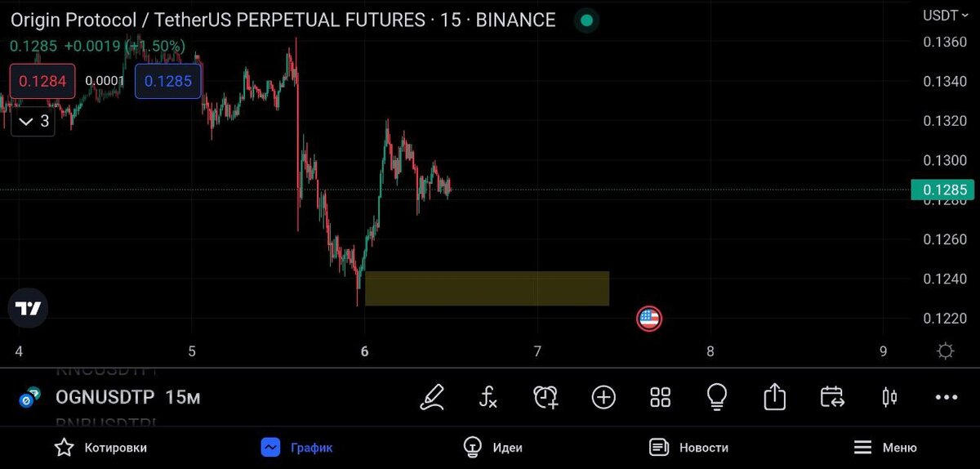
Task: Open the OGNUSDTP 15м symbol selector
Action: point(110,398)
